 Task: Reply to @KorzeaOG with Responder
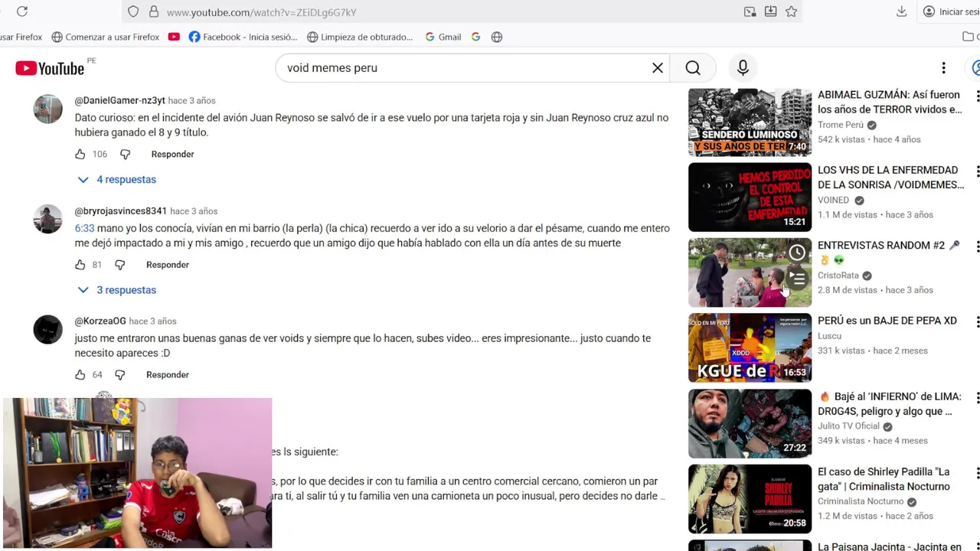point(168,375)
